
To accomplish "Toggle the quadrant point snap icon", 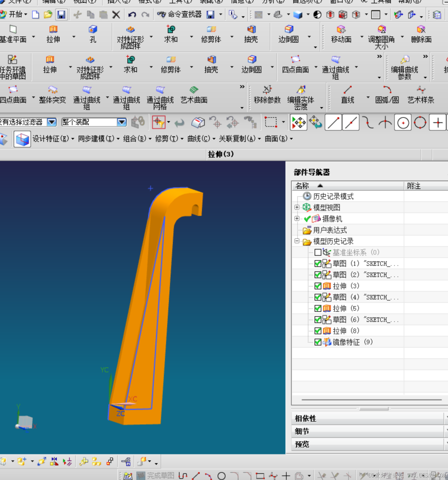I will pos(420,123).
